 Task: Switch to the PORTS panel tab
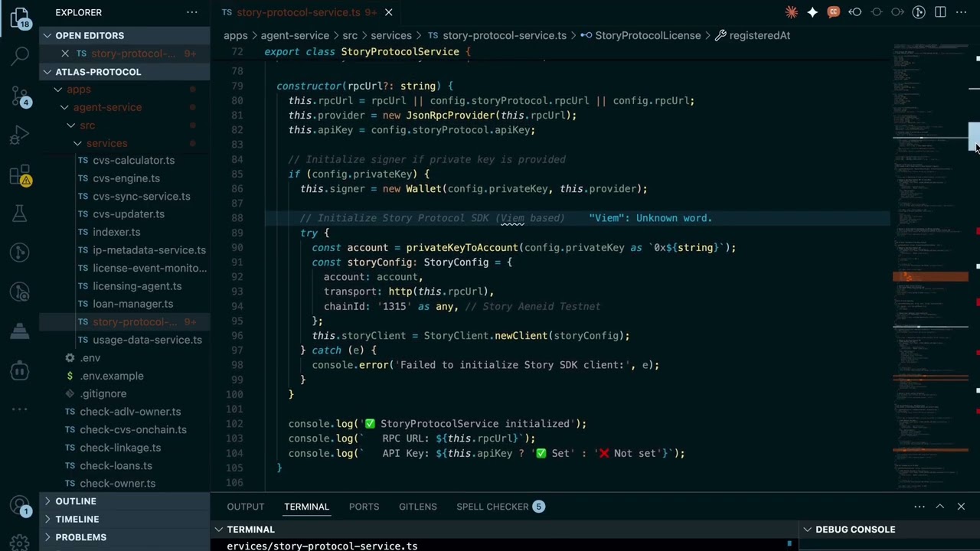coord(364,507)
